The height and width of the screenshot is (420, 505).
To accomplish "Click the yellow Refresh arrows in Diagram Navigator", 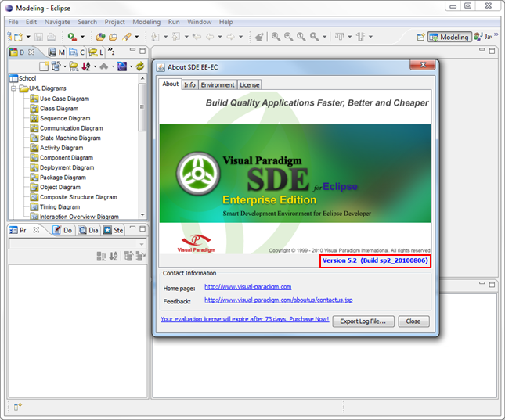I will [140, 66].
